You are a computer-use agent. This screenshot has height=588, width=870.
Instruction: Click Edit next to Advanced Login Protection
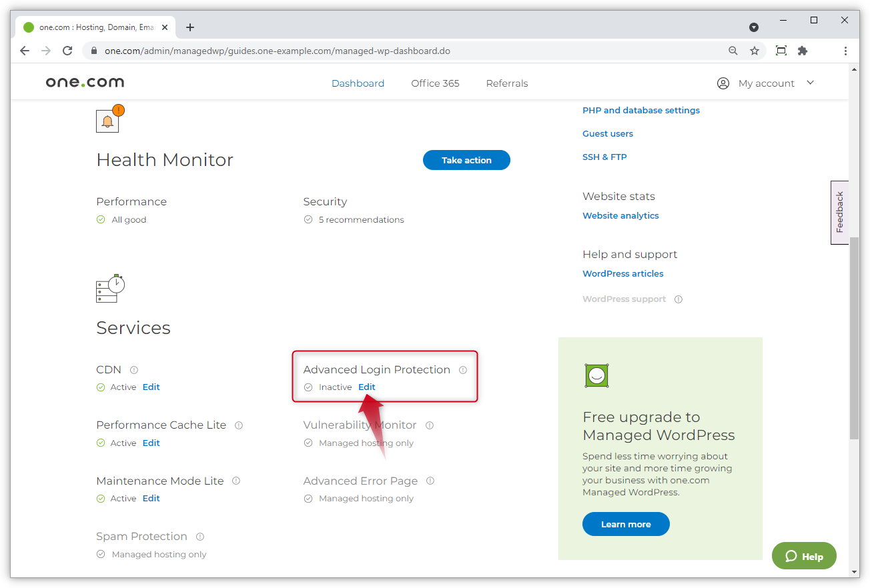pyautogui.click(x=366, y=387)
